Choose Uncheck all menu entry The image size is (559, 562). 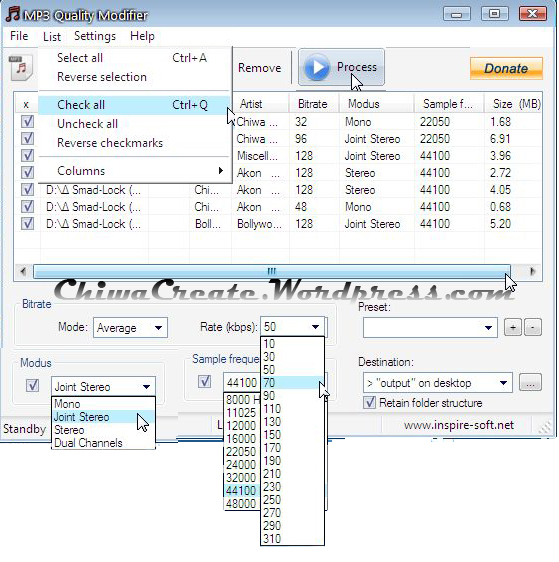(x=134, y=124)
